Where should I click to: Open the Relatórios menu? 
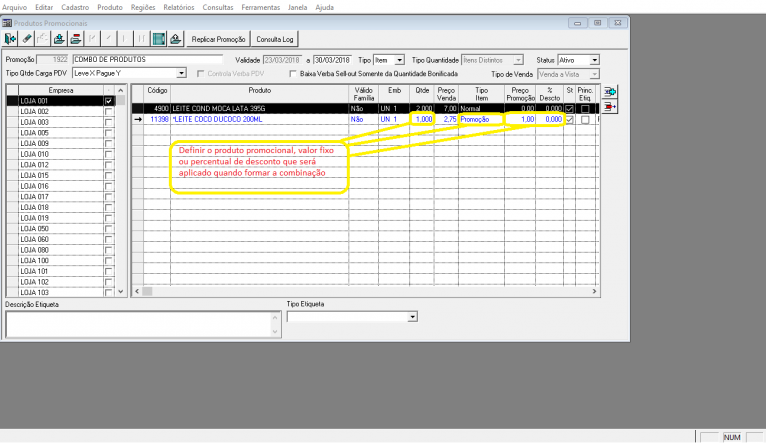(x=179, y=7)
